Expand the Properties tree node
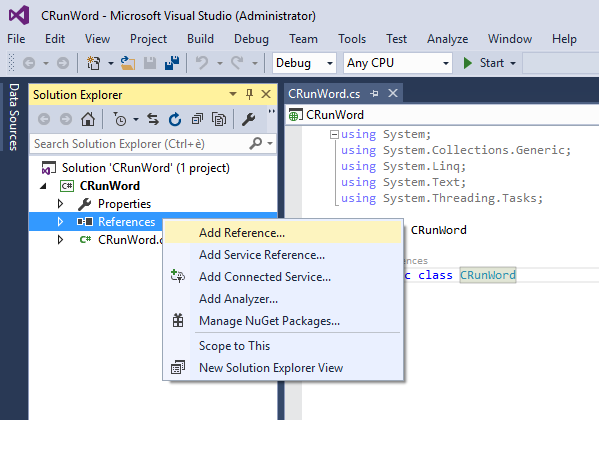Viewport: 601px width, 450px height. (60, 204)
